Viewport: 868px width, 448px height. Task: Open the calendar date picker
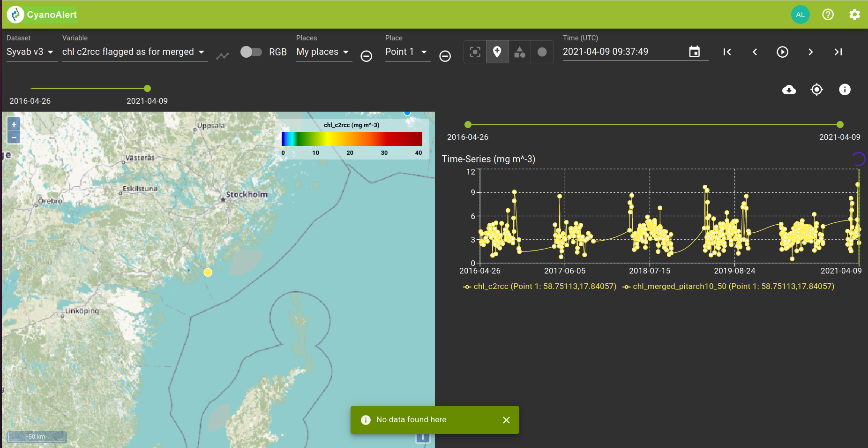[696, 52]
